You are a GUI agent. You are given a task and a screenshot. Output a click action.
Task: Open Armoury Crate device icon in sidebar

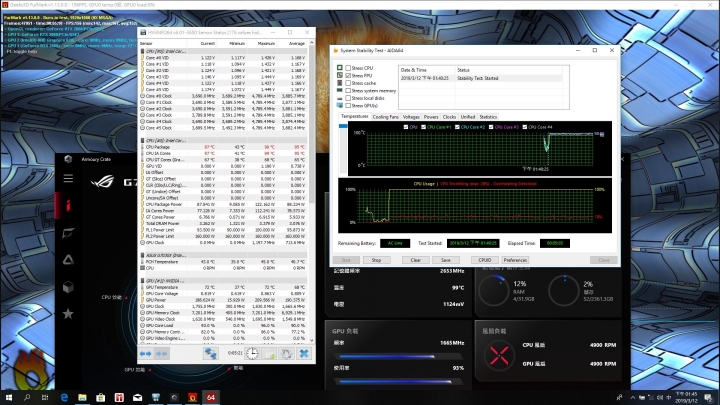click(x=68, y=233)
